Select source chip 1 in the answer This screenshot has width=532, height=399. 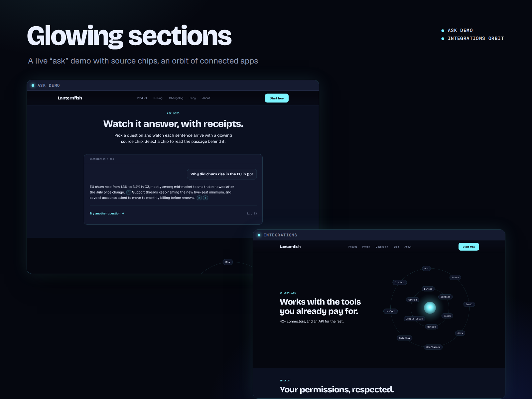tap(129, 192)
